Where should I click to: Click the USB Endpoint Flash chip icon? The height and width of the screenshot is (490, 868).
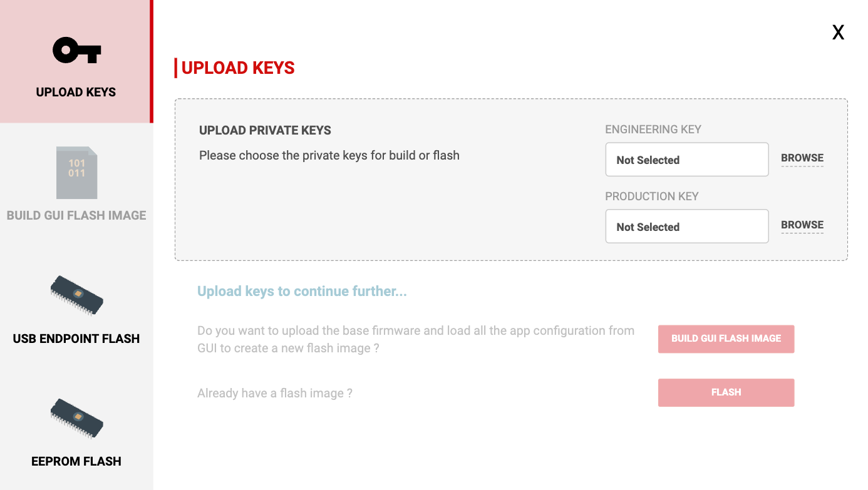tap(76, 295)
